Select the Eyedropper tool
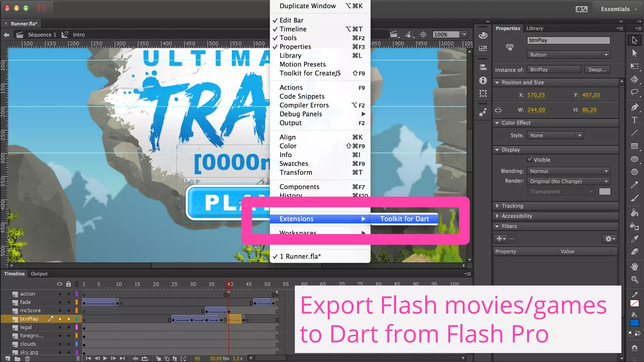The width and height of the screenshot is (644, 362). (635, 239)
